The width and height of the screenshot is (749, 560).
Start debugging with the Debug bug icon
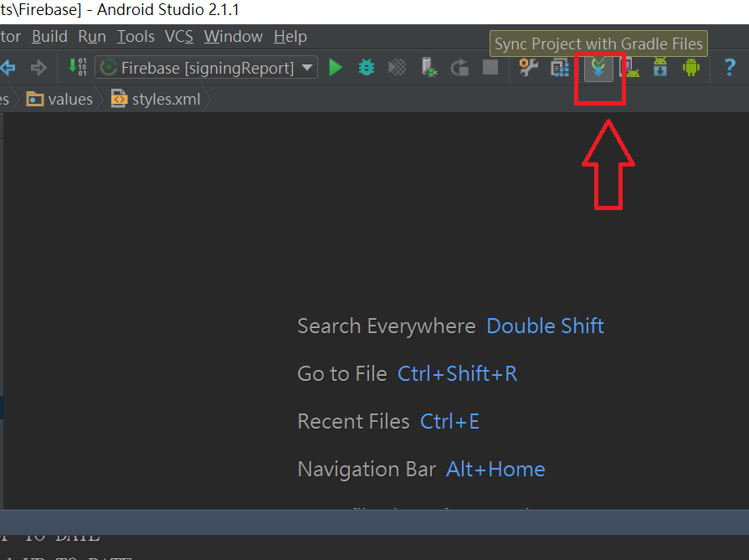(367, 68)
